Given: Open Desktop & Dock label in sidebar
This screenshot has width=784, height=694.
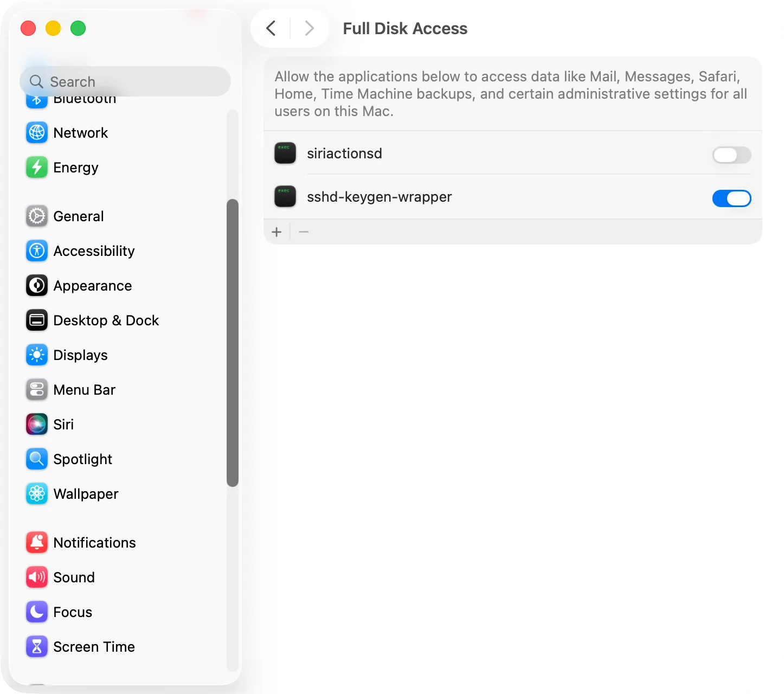Looking at the screenshot, I should coord(106,320).
